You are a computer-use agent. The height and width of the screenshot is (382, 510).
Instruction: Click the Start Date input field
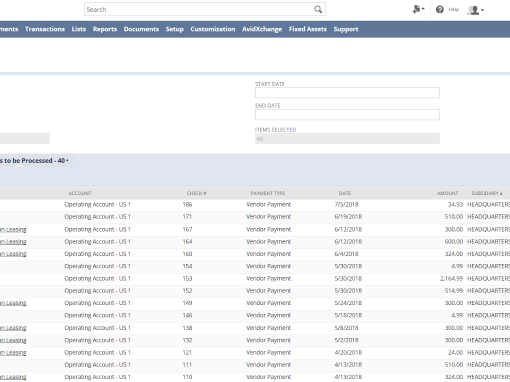347,93
